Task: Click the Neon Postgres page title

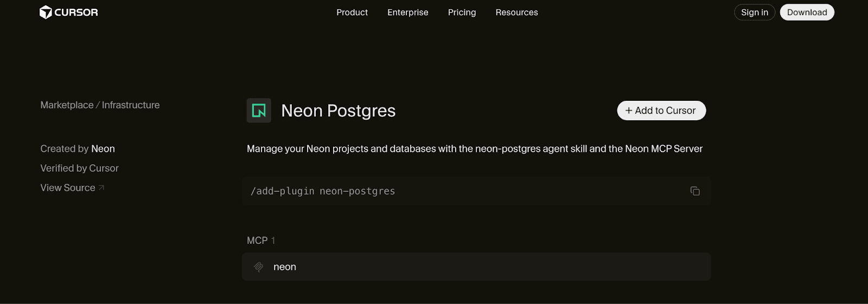Action: [x=338, y=111]
